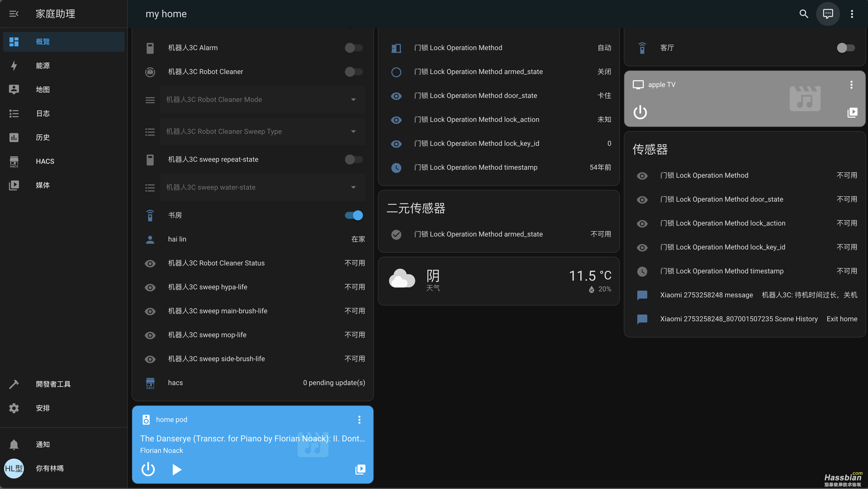Open the 地图 map page
Image resolution: width=868 pixels, height=489 pixels.
click(64, 89)
